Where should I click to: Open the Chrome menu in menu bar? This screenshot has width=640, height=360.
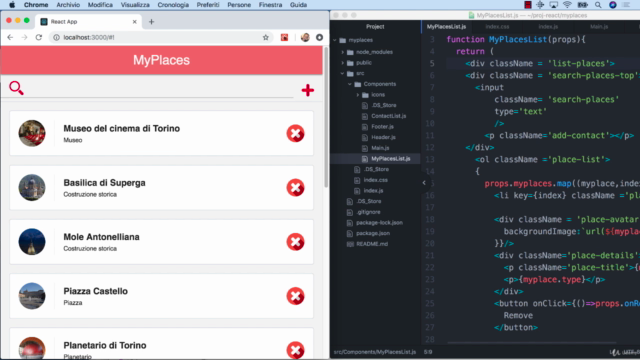36,5
